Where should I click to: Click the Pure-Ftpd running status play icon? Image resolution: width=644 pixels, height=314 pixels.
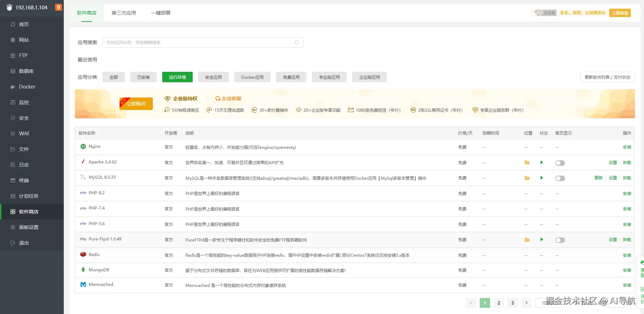coord(542,240)
